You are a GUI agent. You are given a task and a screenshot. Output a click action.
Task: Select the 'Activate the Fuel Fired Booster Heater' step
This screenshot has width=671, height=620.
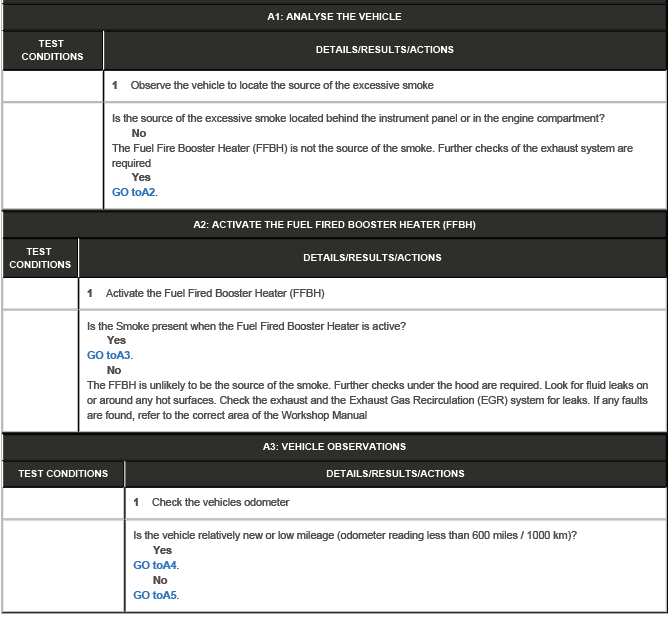point(214,293)
